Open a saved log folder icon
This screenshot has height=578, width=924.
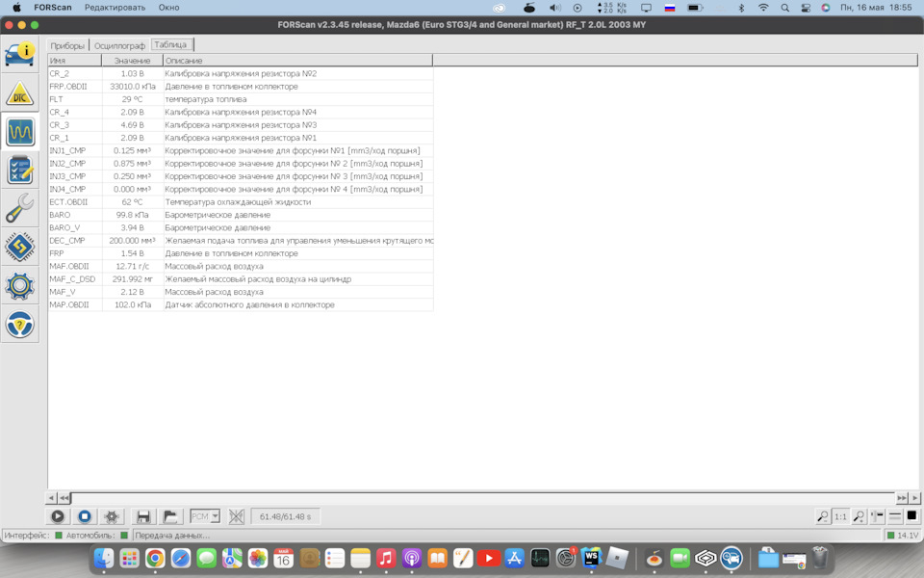click(170, 516)
